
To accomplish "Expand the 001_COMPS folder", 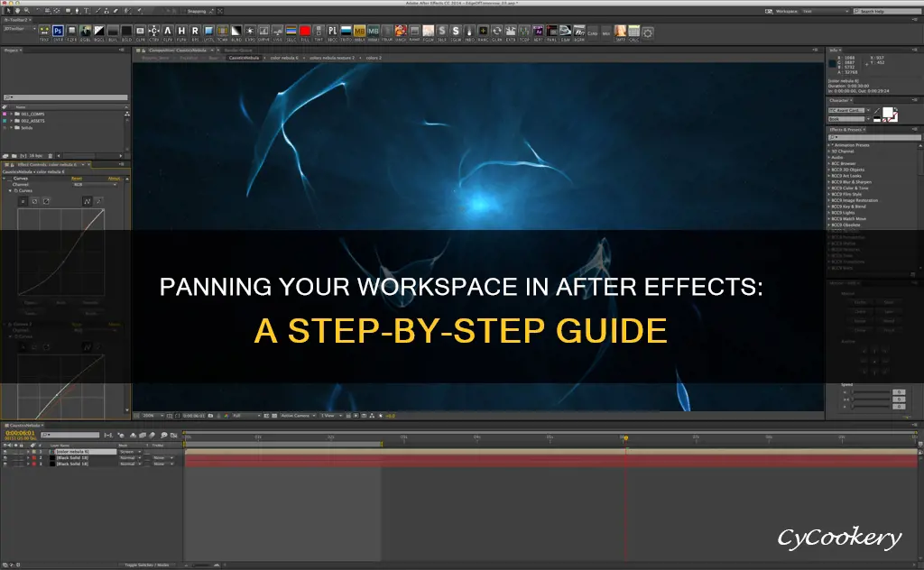I will point(12,114).
